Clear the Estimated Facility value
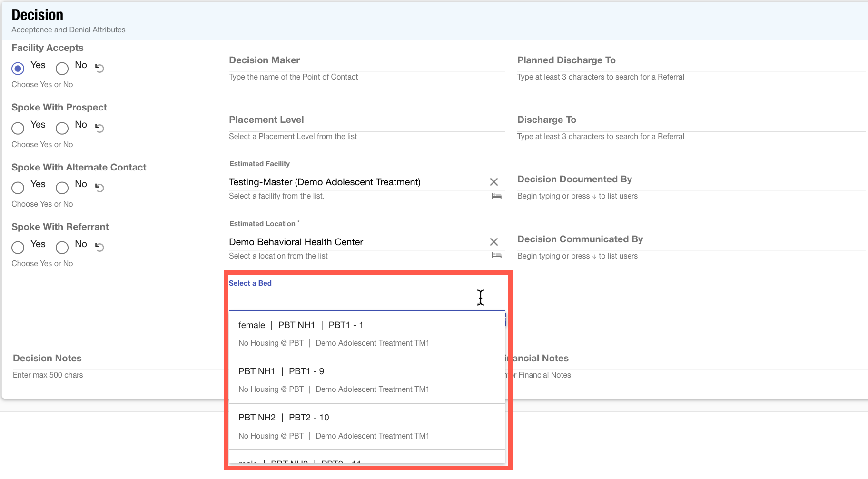 493,182
